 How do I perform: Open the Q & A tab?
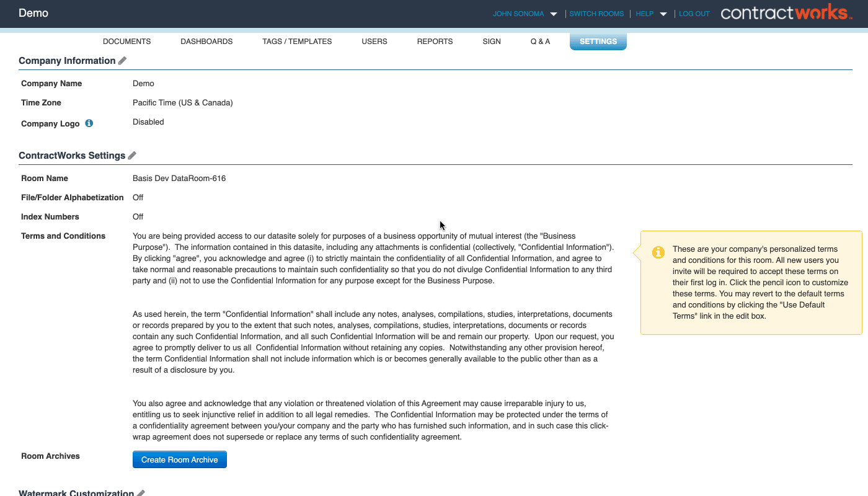pos(540,42)
